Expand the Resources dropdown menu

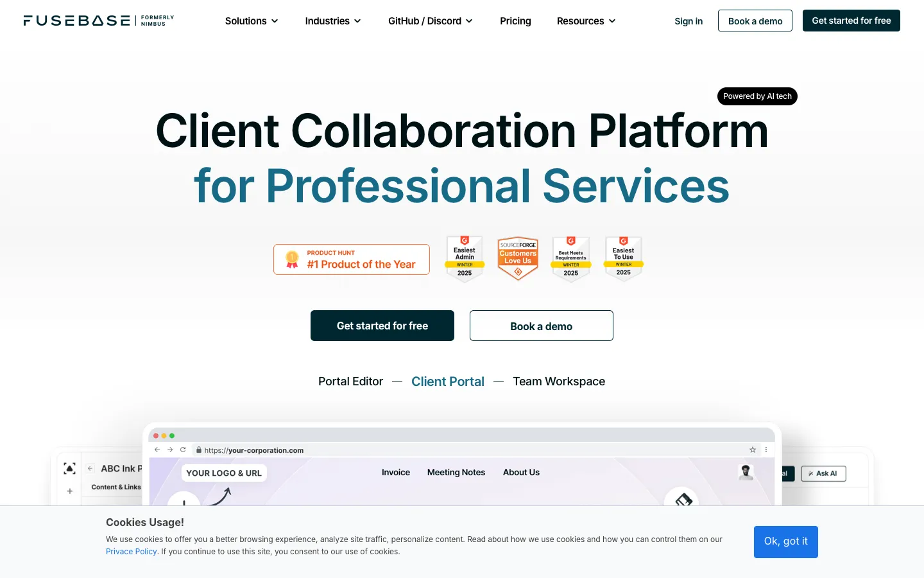(586, 21)
